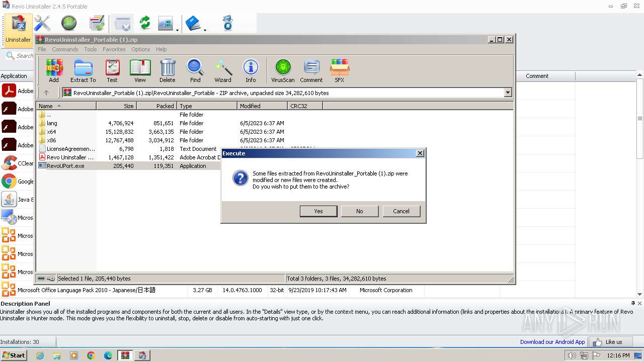The height and width of the screenshot is (362, 644).
Task: Click the Add archive icon in WinRAR
Action: pyautogui.click(x=54, y=70)
